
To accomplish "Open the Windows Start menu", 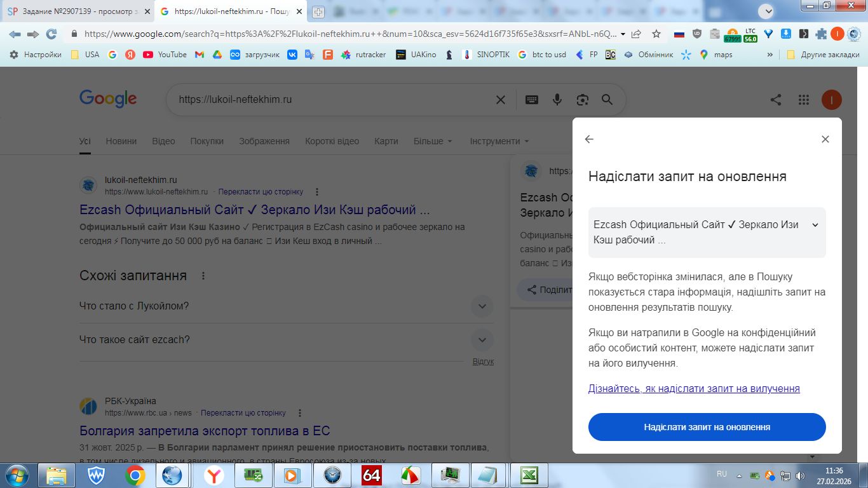I will point(16,475).
